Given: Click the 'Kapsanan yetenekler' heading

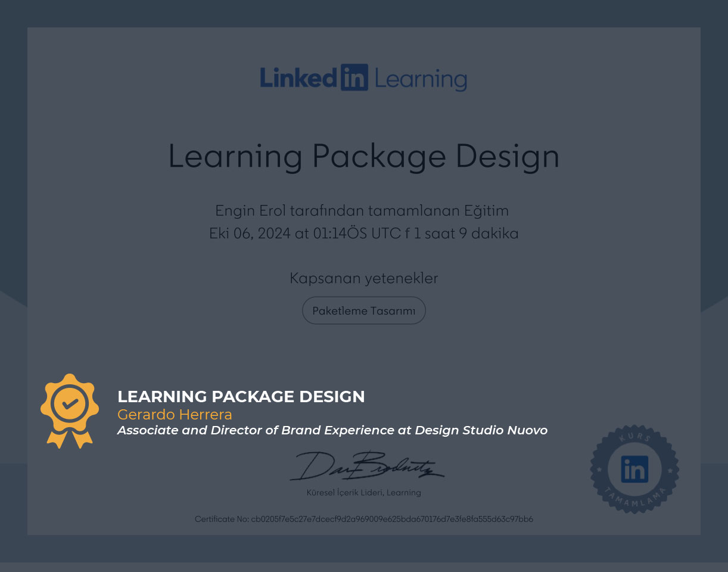Looking at the screenshot, I should pyautogui.click(x=363, y=278).
